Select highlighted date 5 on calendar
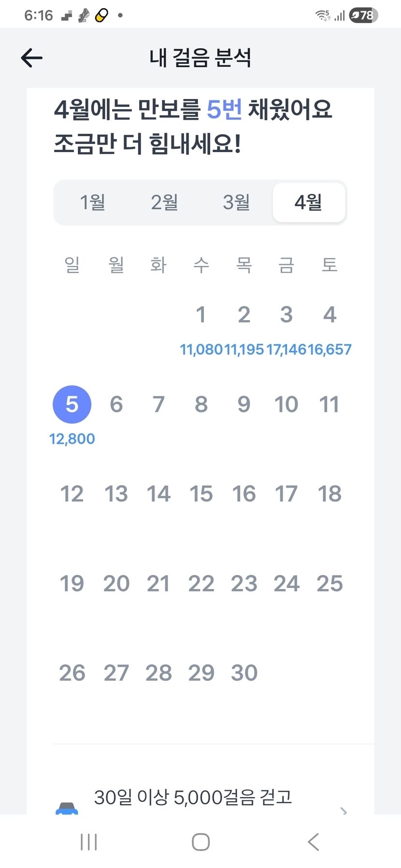 pos(72,404)
